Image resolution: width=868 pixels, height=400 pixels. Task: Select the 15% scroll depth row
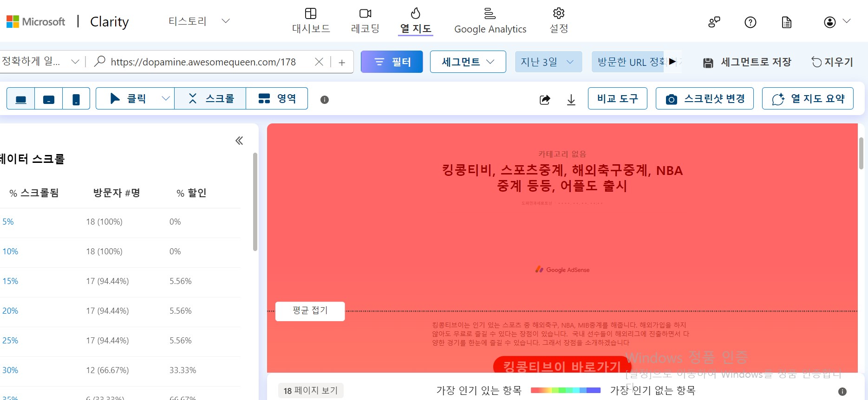pos(120,282)
